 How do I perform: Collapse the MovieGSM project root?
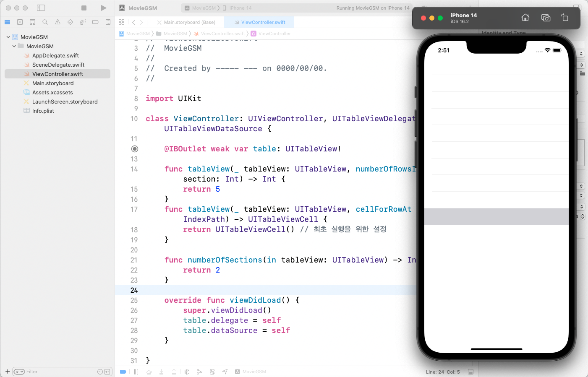(x=8, y=37)
